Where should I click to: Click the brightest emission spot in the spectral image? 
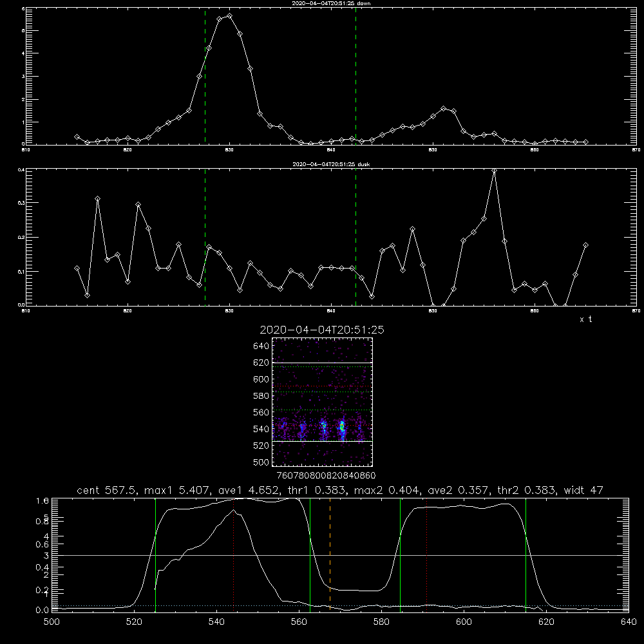click(x=341, y=427)
